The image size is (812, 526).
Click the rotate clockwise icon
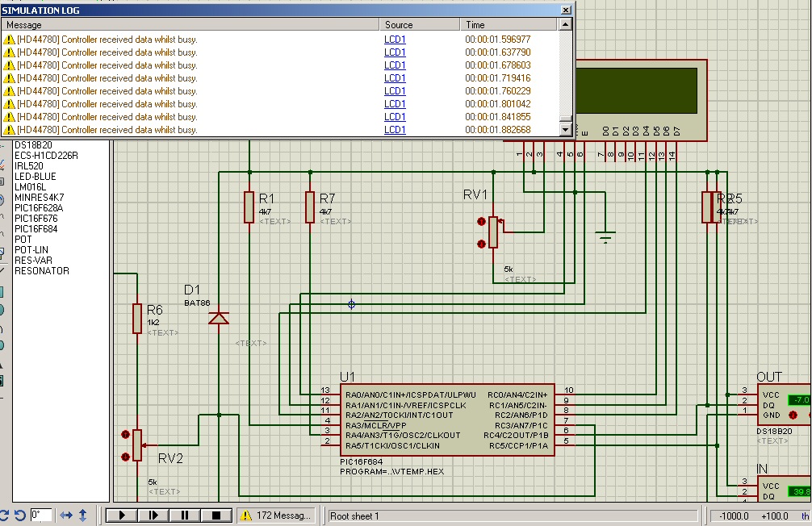tap(3, 516)
